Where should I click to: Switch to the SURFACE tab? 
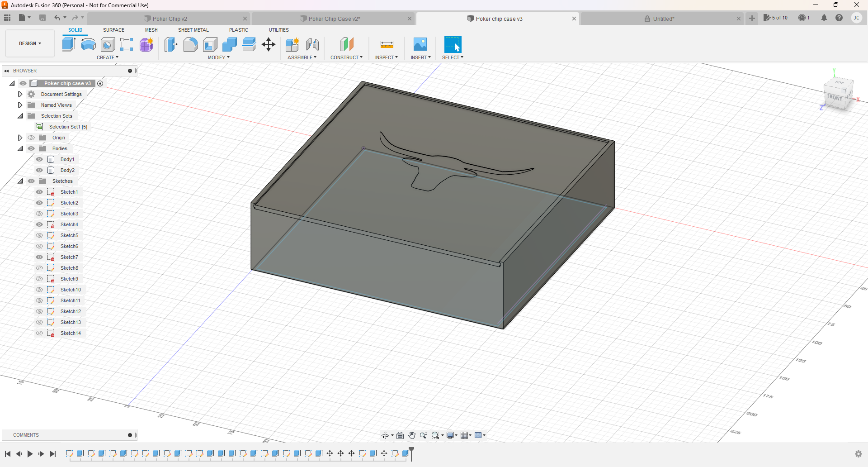[x=113, y=30]
